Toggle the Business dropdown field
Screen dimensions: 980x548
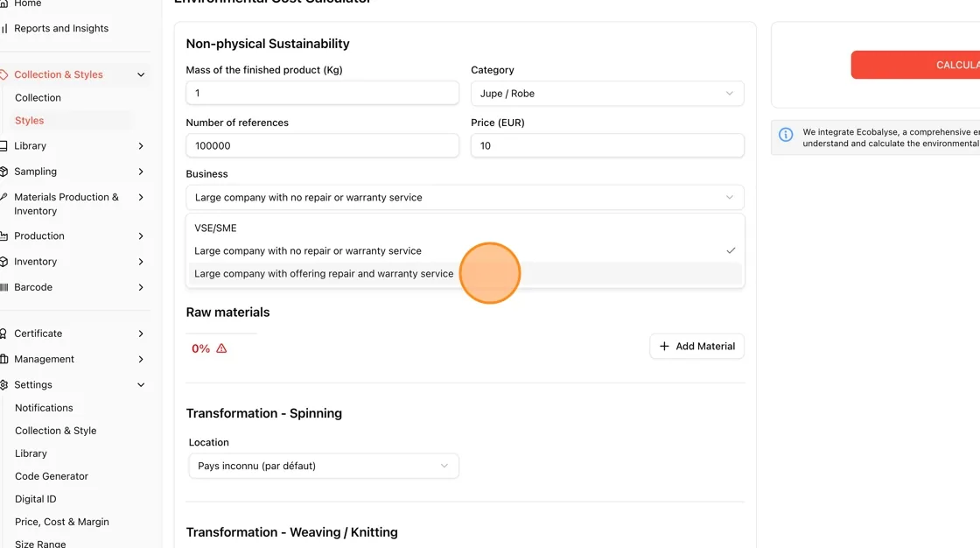465,197
